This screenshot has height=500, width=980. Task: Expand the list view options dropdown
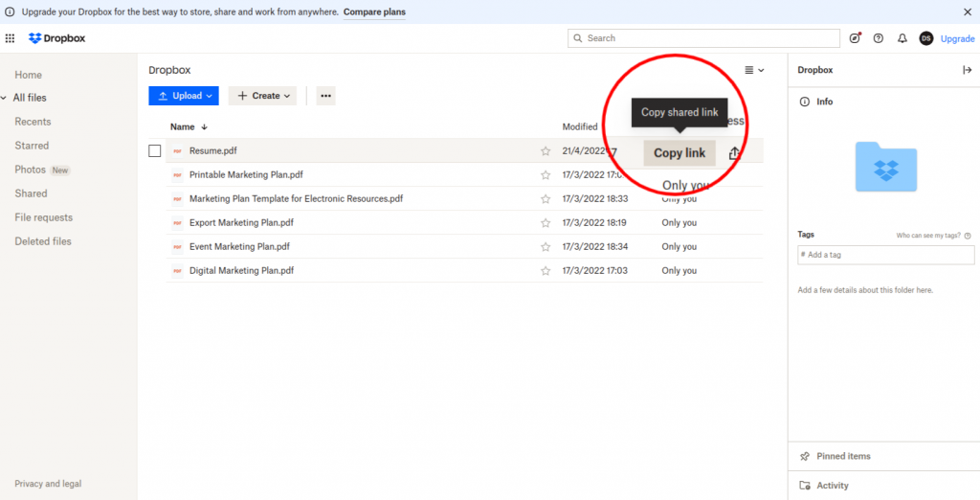click(754, 70)
